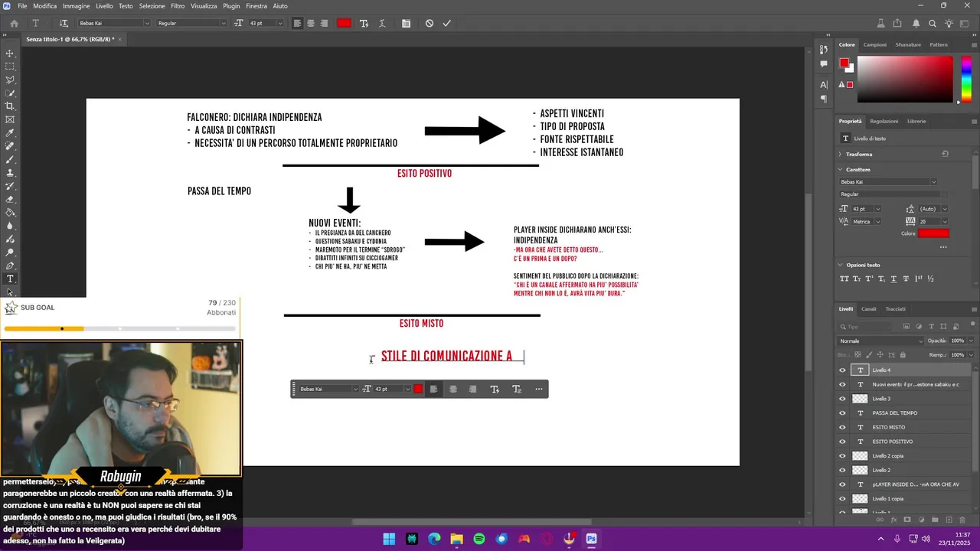Select the Crop tool
This screenshot has height=551, width=980.
pos(10,106)
